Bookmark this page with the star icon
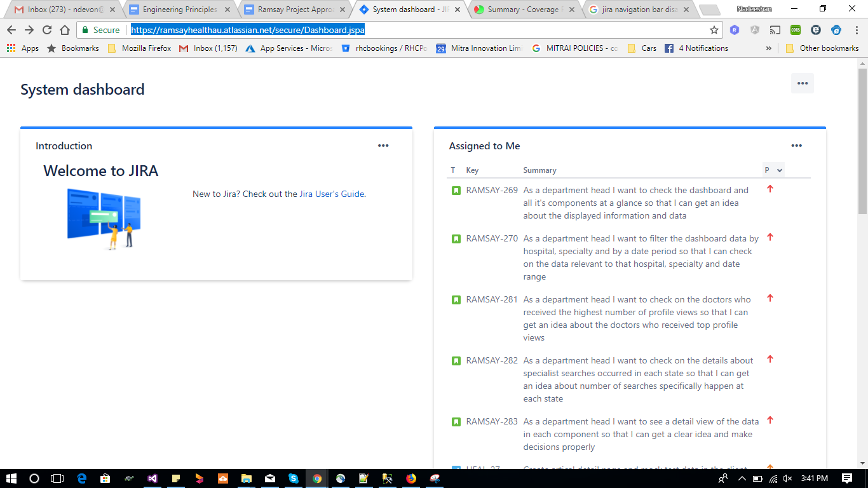Viewport: 868px width, 488px height. click(x=714, y=30)
